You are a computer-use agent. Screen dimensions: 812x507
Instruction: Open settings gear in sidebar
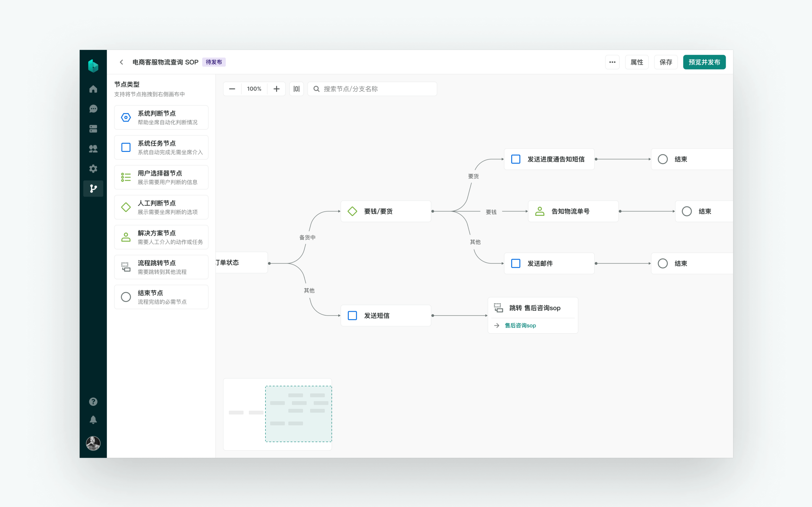[93, 169]
